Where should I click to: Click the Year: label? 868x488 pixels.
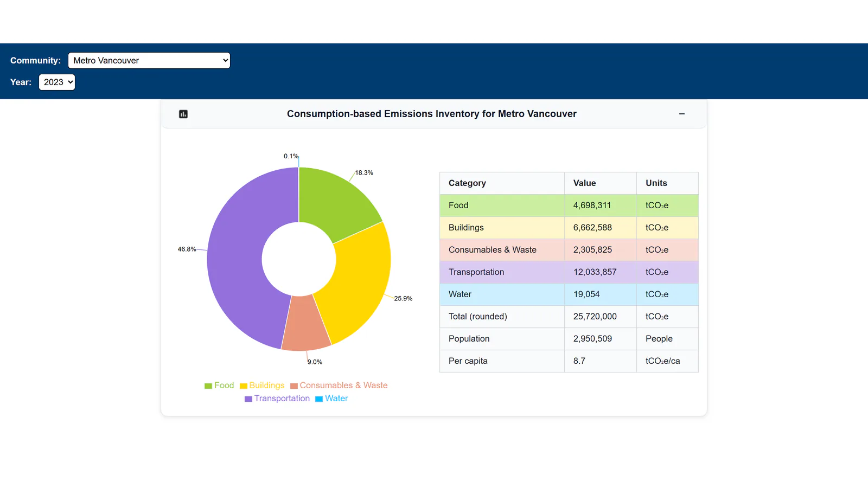pyautogui.click(x=21, y=82)
